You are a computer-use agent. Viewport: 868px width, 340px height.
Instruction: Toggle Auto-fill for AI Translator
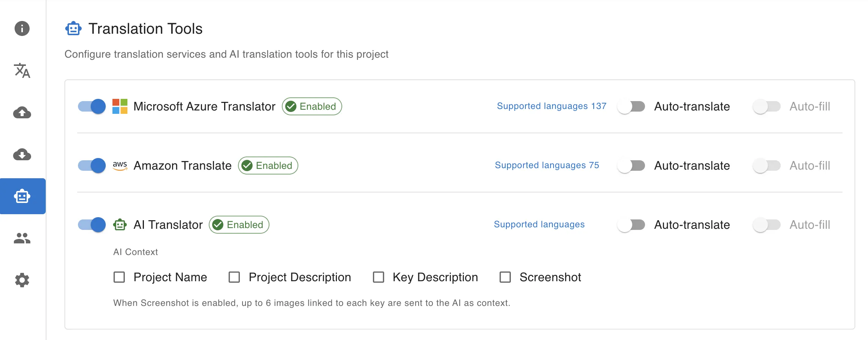pos(767,225)
